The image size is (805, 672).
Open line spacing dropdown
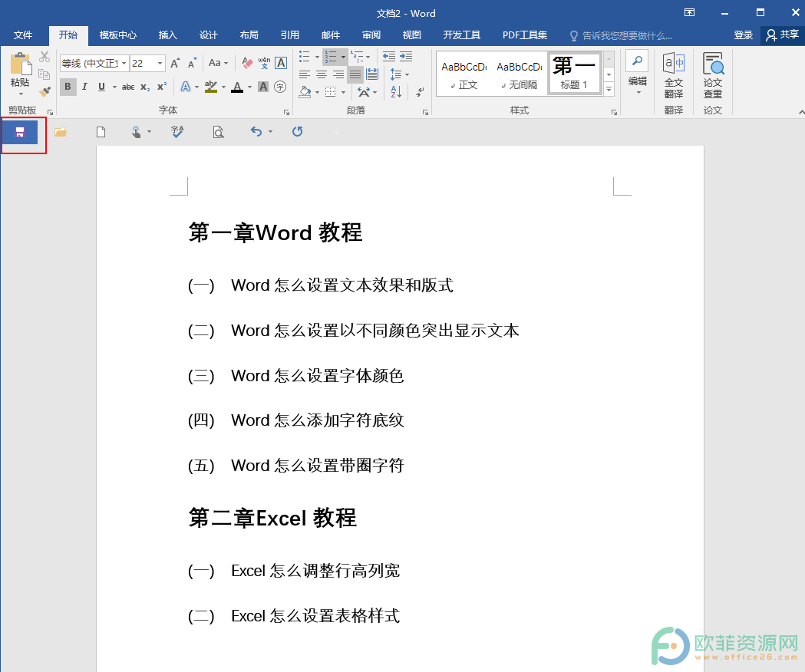pos(399,74)
